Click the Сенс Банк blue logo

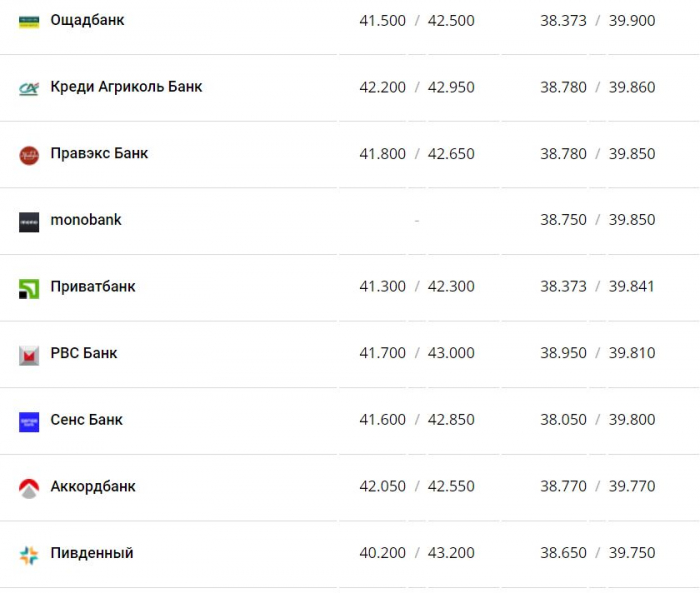(29, 422)
